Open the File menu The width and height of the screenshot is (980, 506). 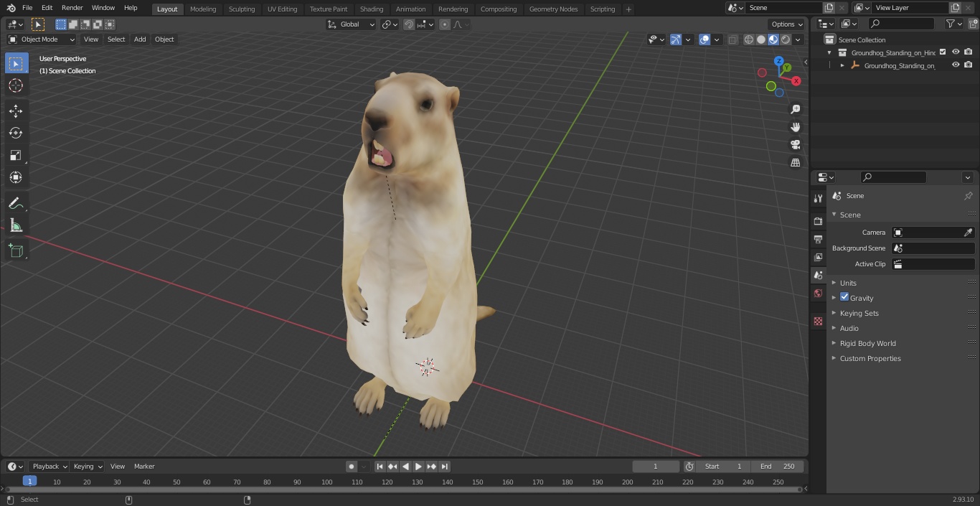click(x=27, y=8)
